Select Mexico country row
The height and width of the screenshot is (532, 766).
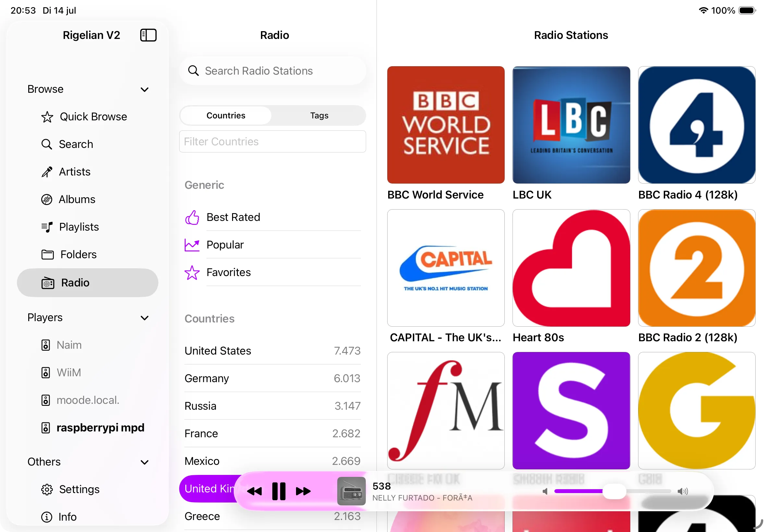coord(272,461)
